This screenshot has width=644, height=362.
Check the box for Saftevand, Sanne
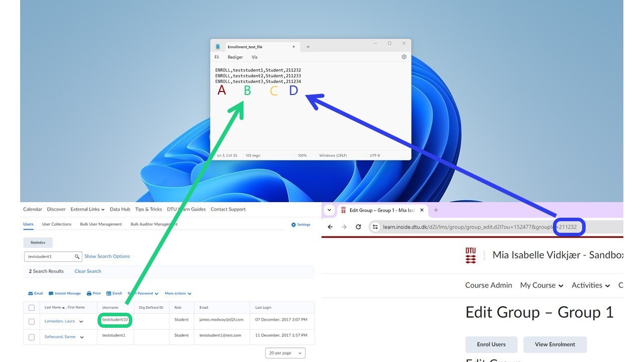(32, 337)
